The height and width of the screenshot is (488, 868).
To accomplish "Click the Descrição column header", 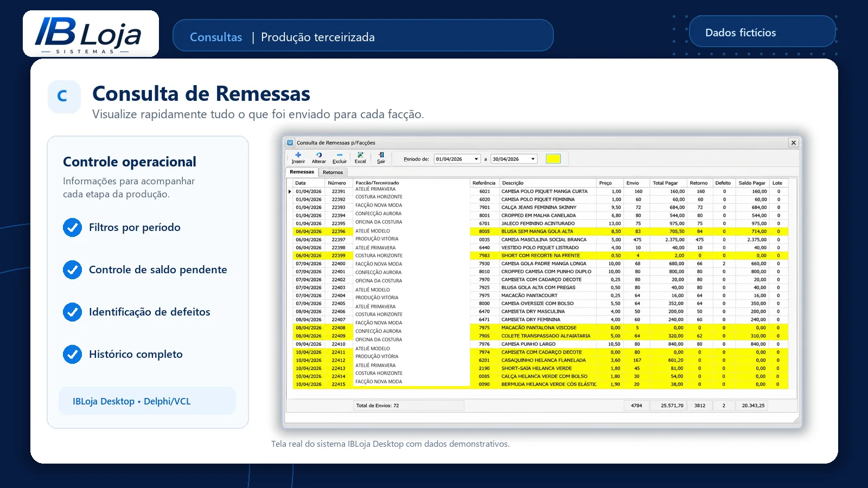I will click(548, 183).
